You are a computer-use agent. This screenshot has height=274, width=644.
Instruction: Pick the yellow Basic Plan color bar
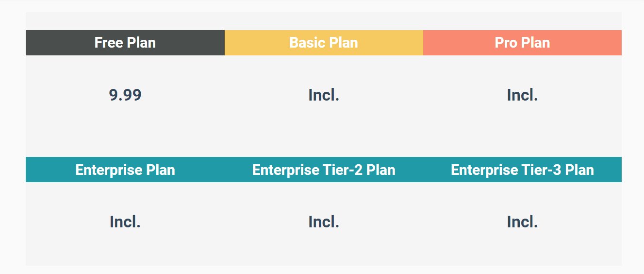point(324,43)
